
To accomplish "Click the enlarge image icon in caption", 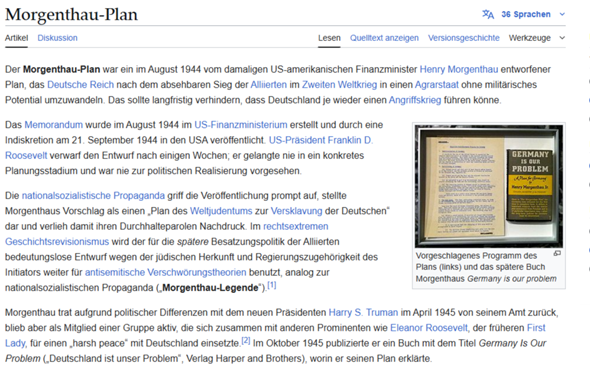I will [x=557, y=254].
